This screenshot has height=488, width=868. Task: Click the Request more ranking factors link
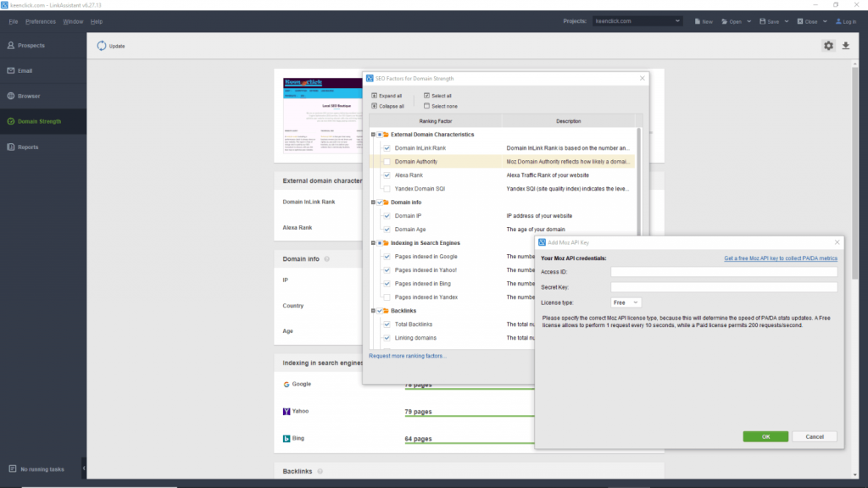(408, 356)
